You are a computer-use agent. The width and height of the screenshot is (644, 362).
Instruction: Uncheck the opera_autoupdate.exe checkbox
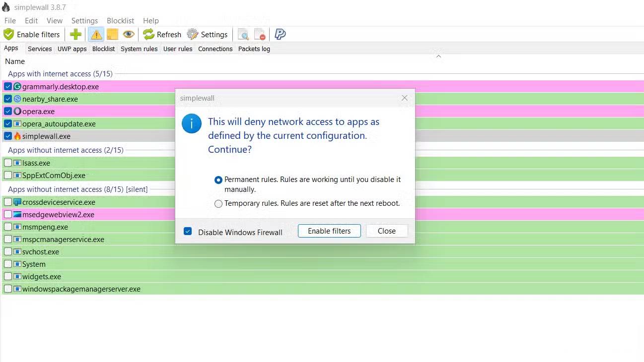point(8,123)
